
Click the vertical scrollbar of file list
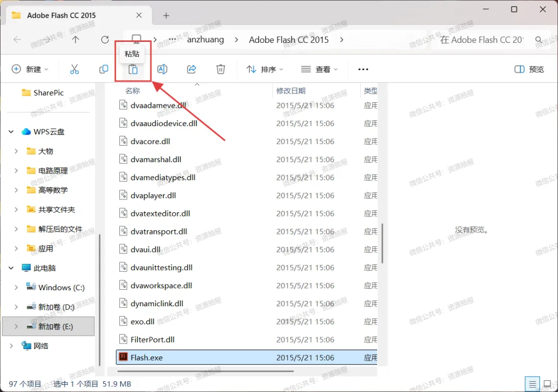point(382,243)
